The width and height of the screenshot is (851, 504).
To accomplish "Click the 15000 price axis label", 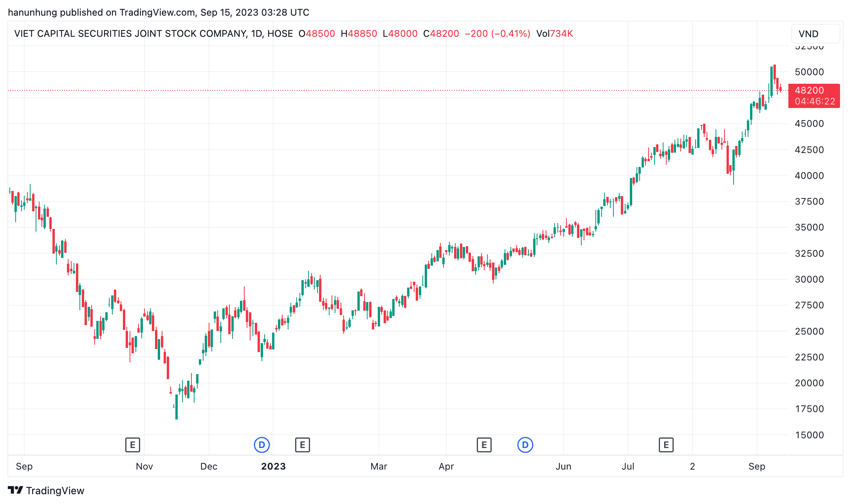I will click(810, 435).
